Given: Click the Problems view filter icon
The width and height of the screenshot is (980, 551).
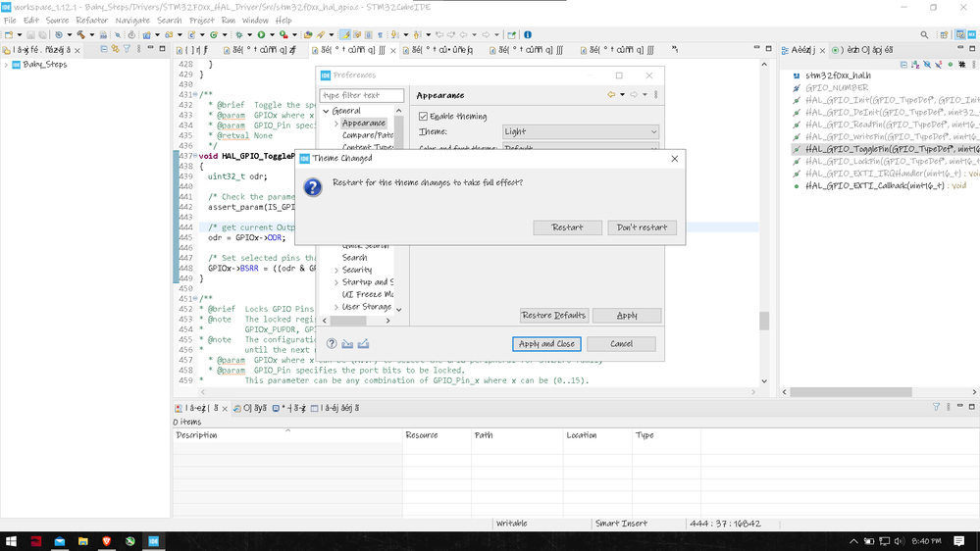Looking at the screenshot, I should (x=936, y=407).
